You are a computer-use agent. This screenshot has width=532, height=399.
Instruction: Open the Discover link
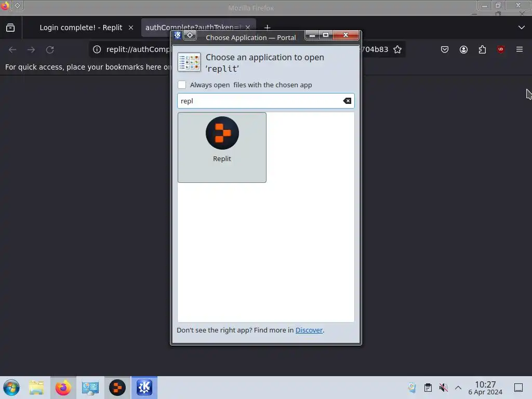(309, 330)
